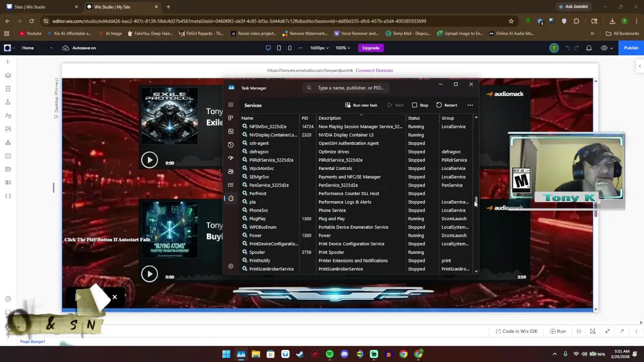Click Code in Wix IDE button
644x362 pixels.
[x=517, y=331]
